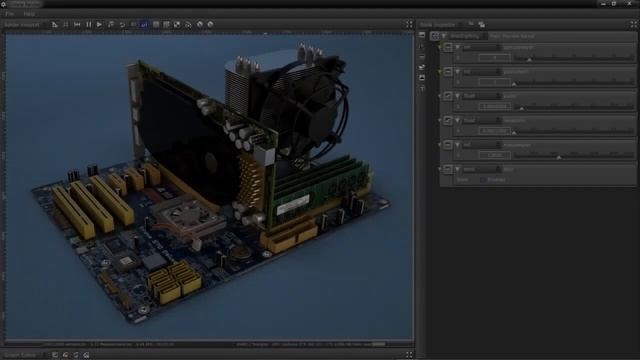640x360 pixels.
Task: Open type dropdown of the bool parameter
Action: 482,169
